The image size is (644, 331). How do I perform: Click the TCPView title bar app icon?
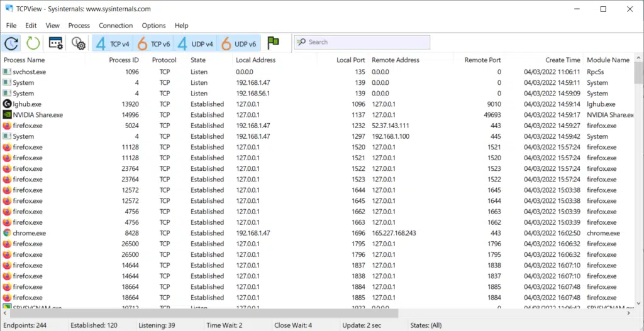click(9, 9)
